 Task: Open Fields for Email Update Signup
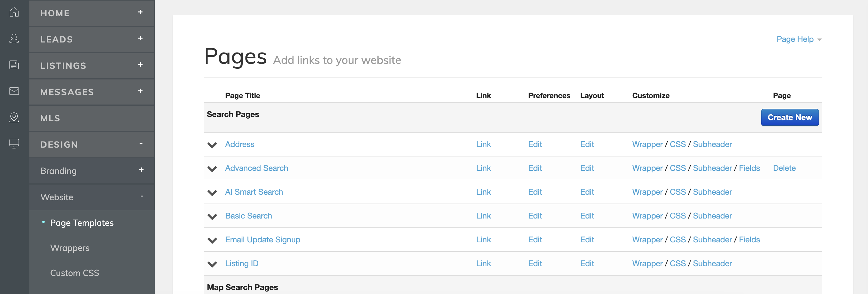tap(749, 240)
